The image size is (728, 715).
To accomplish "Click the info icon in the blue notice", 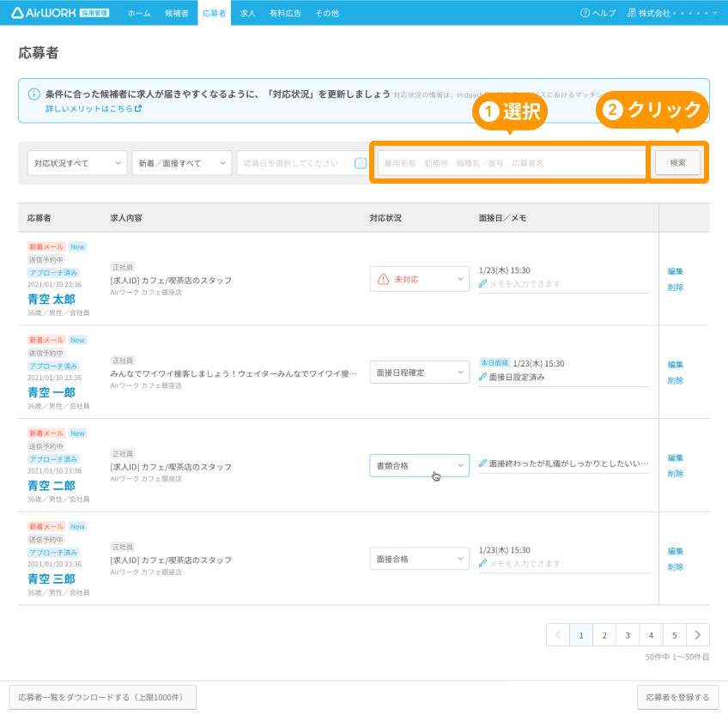I will coord(33,94).
